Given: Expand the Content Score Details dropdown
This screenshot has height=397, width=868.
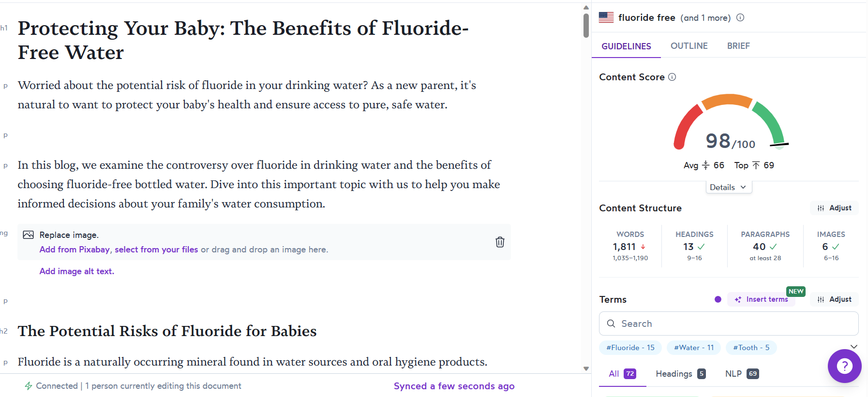Looking at the screenshot, I should tap(728, 187).
